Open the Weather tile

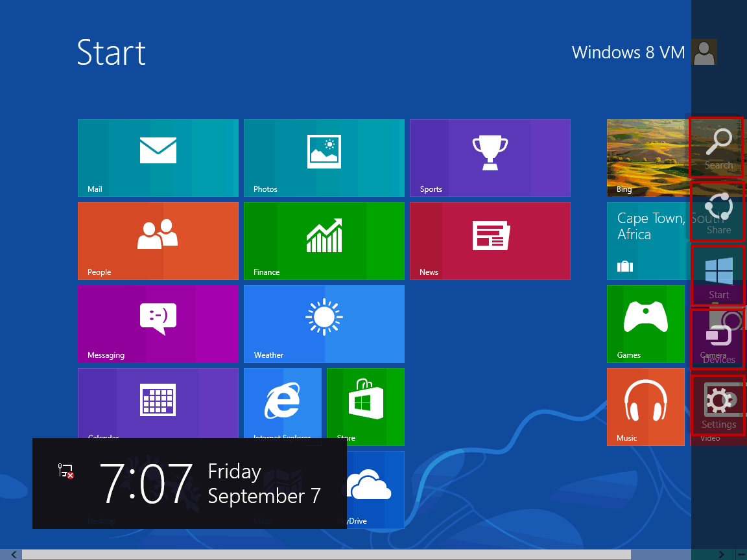pos(324,324)
